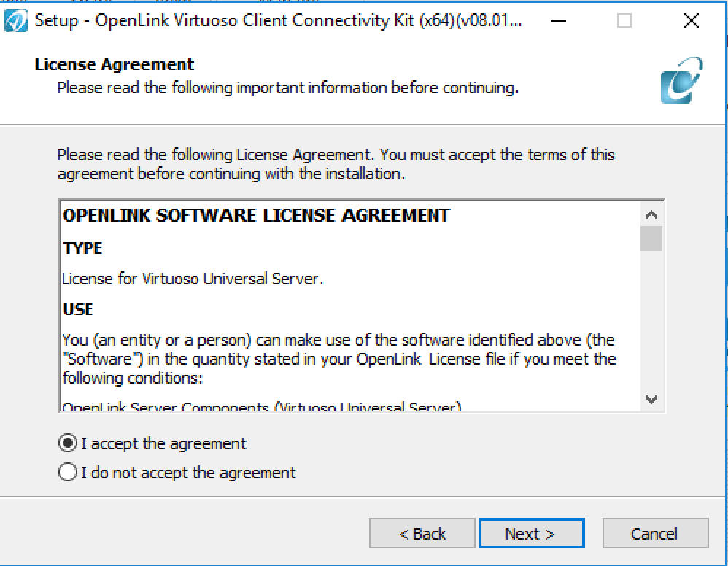
Task: Continue with the Next > button
Action: click(531, 533)
